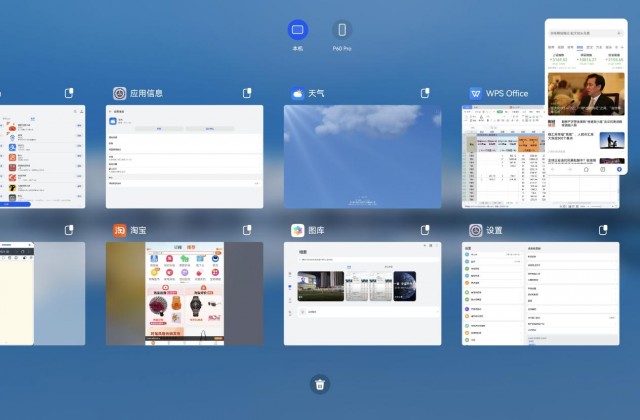The width and height of the screenshot is (640, 420).
Task: Open the 天气 sky card preview
Action: (x=362, y=157)
